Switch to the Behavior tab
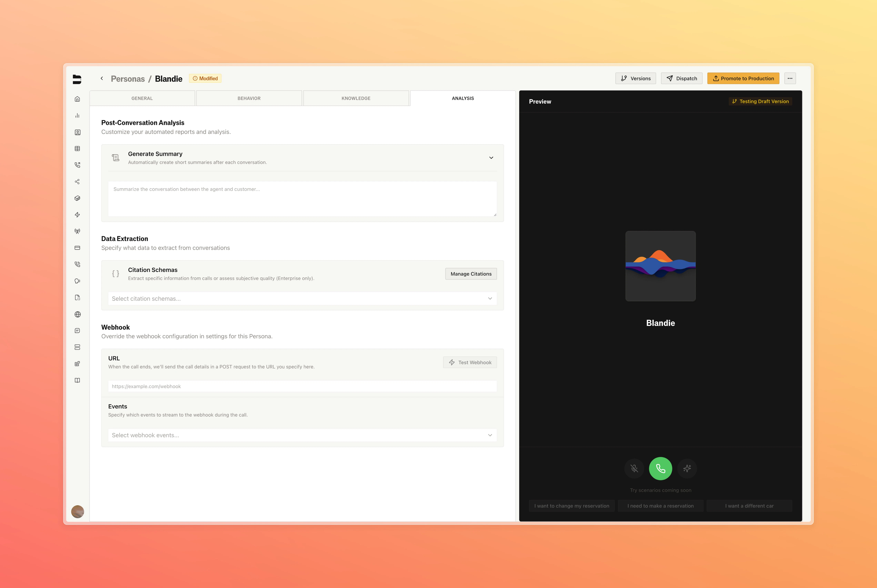 pos(249,98)
